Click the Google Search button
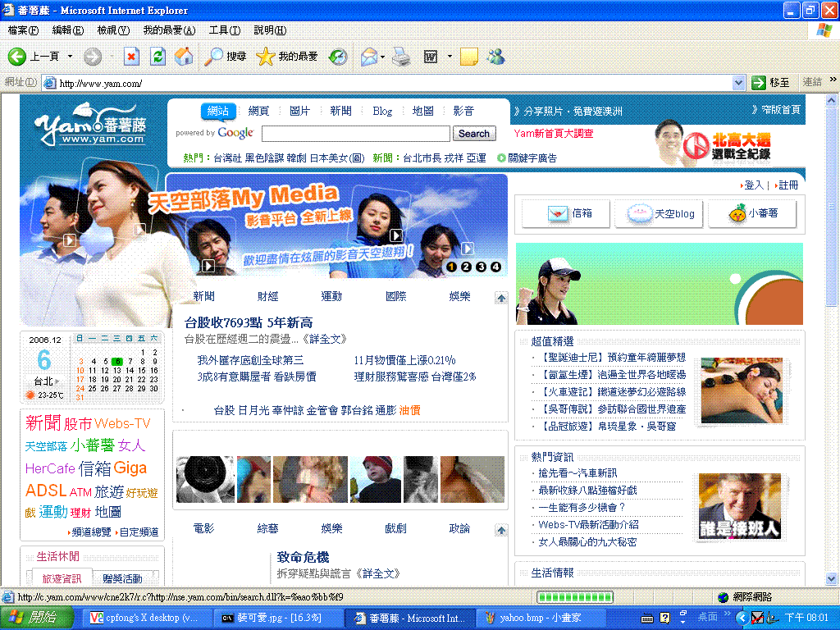 tap(474, 134)
